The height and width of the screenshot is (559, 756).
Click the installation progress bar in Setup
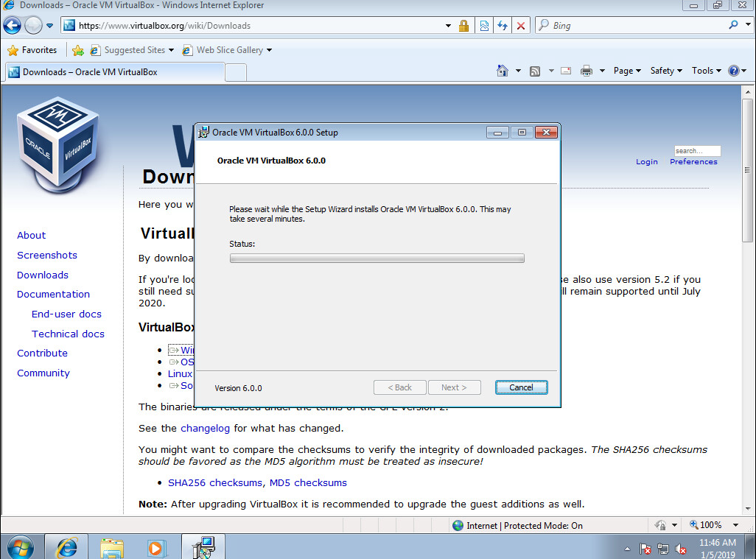click(377, 259)
